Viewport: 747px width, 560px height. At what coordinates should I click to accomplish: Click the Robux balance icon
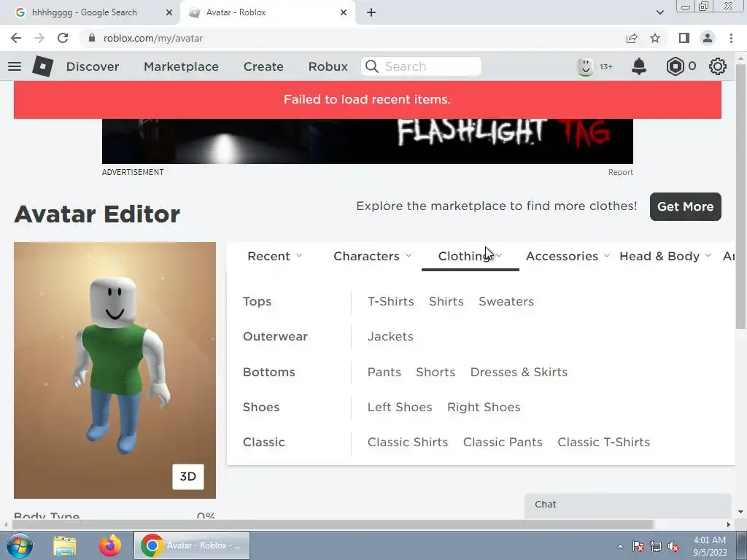click(675, 66)
